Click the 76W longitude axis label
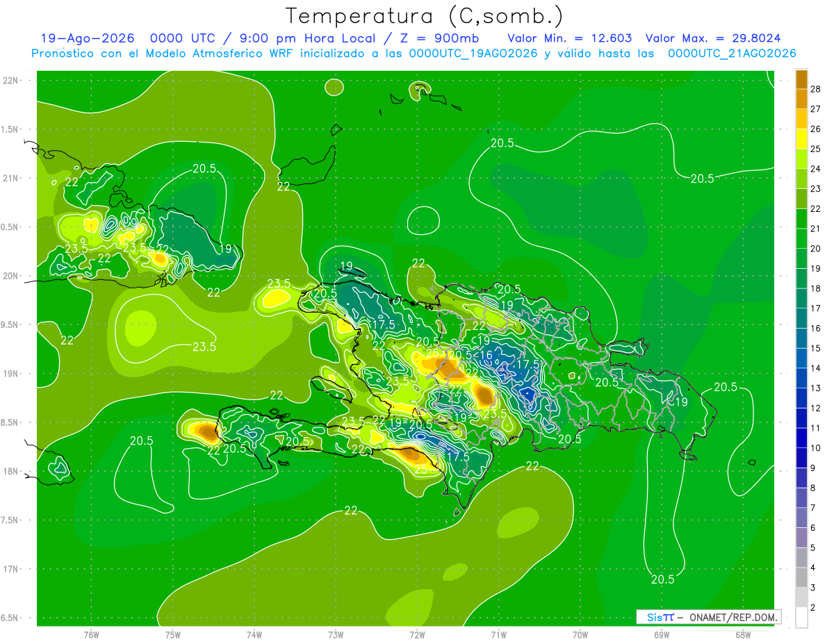This screenshot has width=834, height=644. (x=91, y=635)
